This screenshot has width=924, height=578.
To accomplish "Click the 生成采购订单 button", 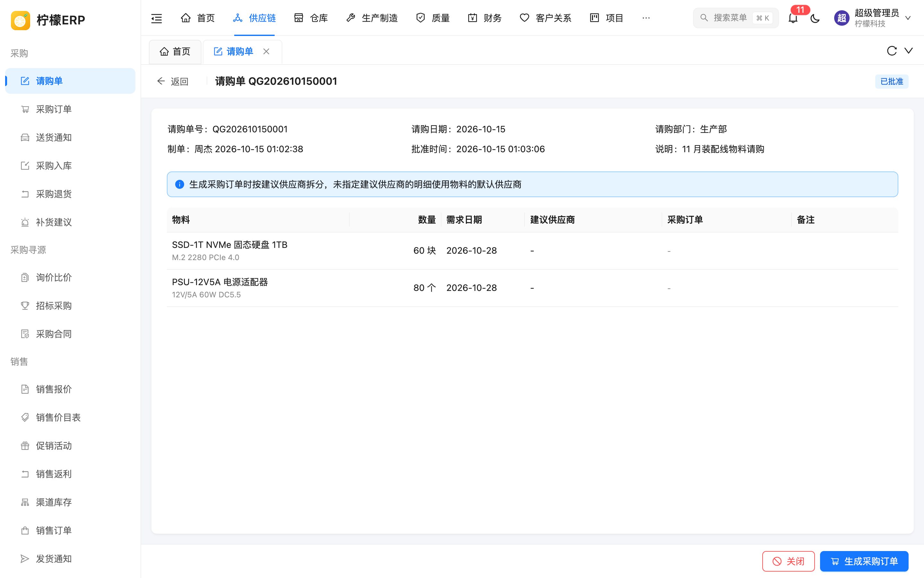I will pos(864,561).
